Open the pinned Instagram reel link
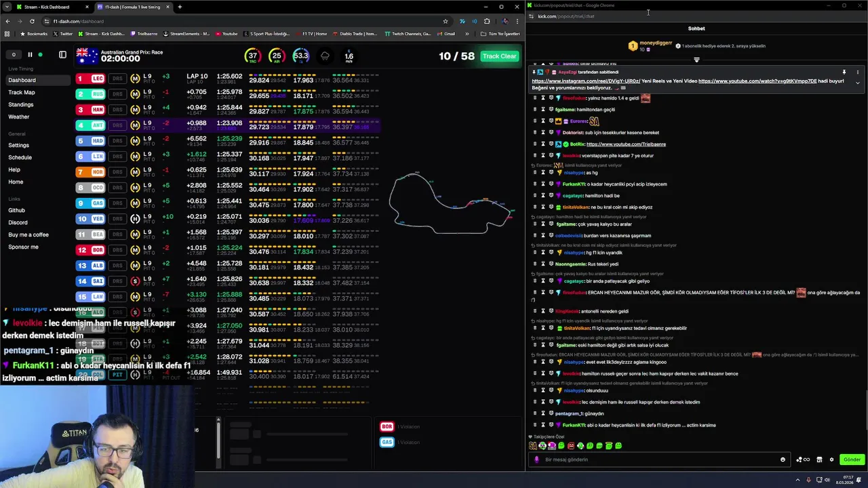Image resolution: width=868 pixels, height=488 pixels. (586, 81)
